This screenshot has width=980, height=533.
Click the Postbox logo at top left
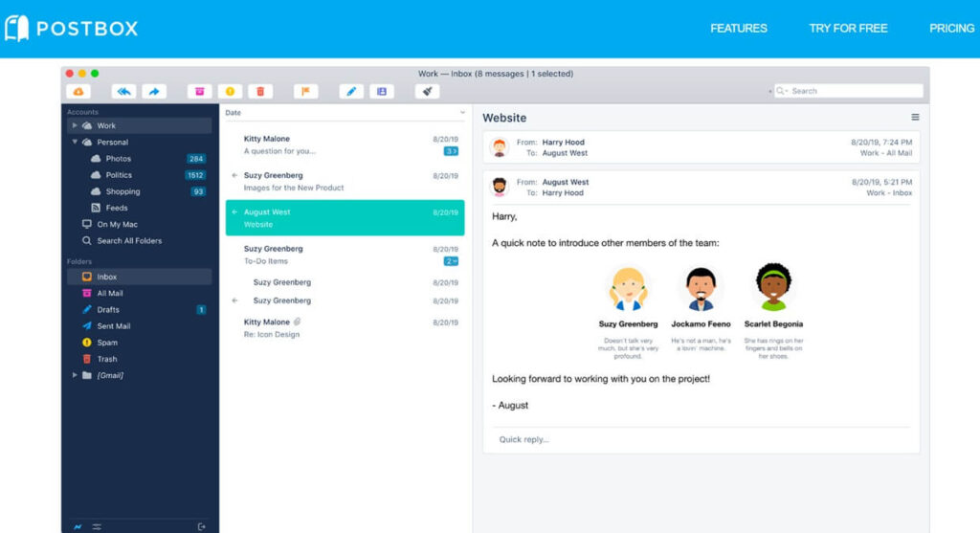(71, 28)
